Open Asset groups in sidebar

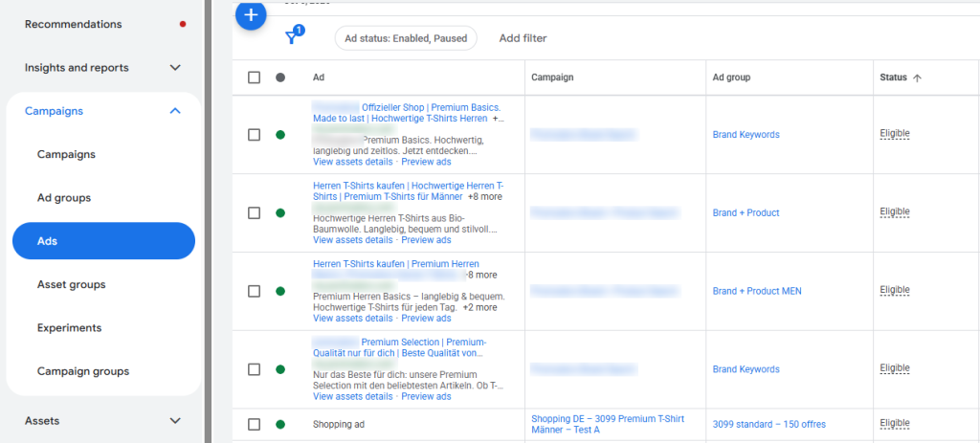pos(71,284)
